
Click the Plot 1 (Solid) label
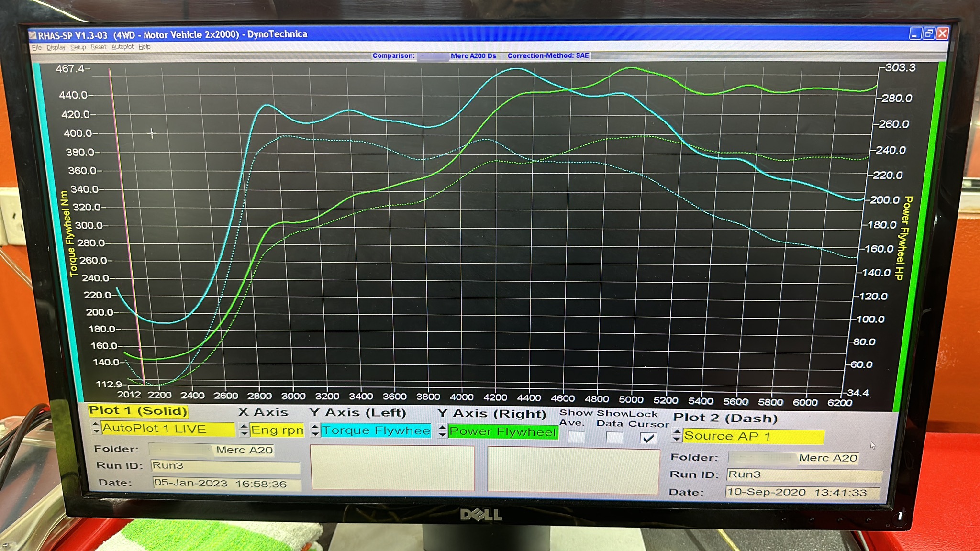click(x=138, y=411)
